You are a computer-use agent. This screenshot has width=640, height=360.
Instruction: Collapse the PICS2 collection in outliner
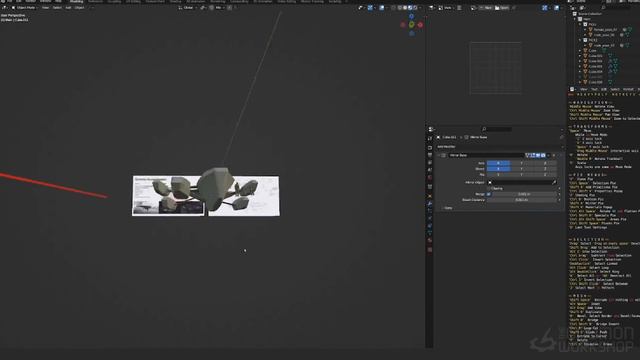pyautogui.click(x=580, y=40)
